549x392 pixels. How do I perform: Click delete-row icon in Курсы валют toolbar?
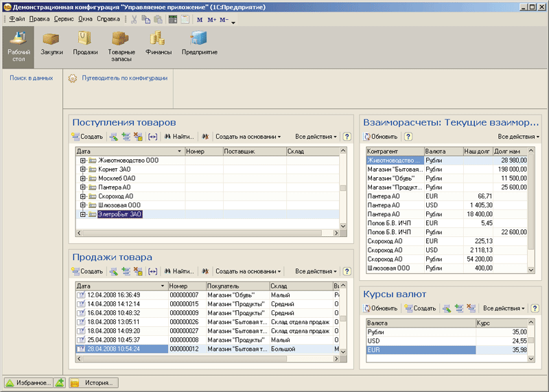pos(471,308)
